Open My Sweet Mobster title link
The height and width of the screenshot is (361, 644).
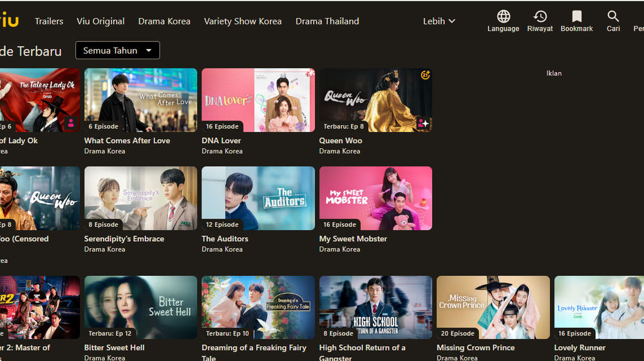click(353, 239)
